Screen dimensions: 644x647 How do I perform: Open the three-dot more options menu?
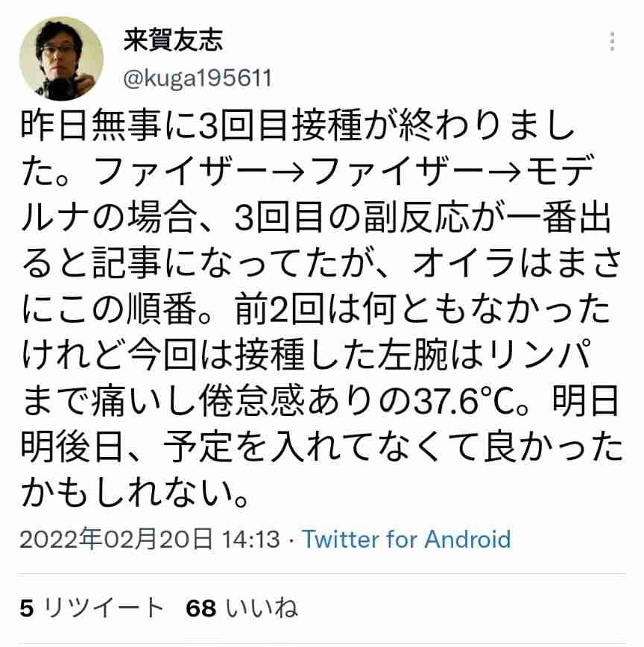pos(612,42)
